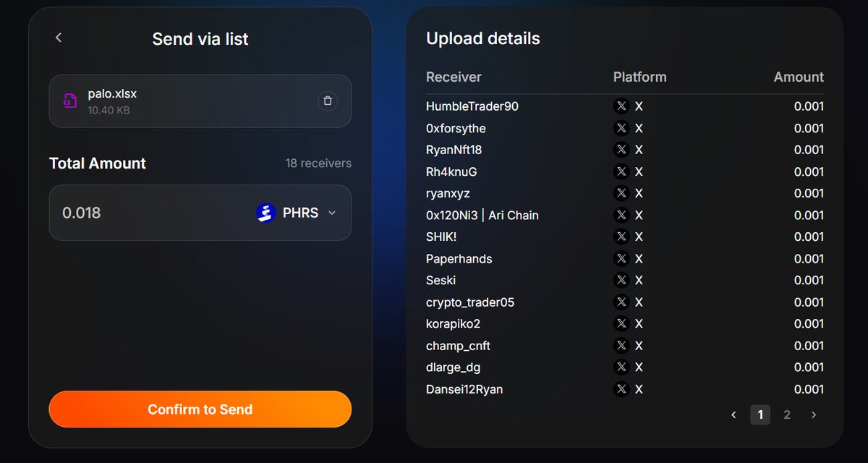The height and width of the screenshot is (463, 868).
Task: Click the PHRS token logo
Action: (x=266, y=213)
